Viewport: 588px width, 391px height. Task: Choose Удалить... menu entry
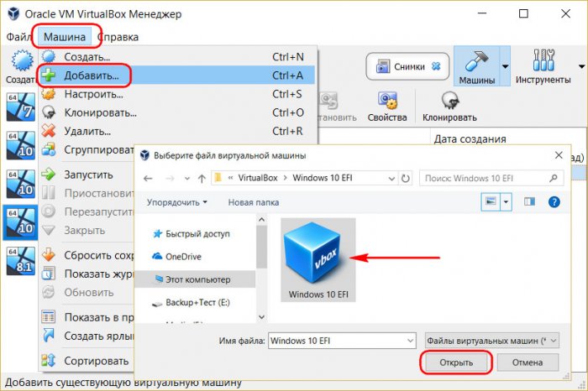pos(178,132)
